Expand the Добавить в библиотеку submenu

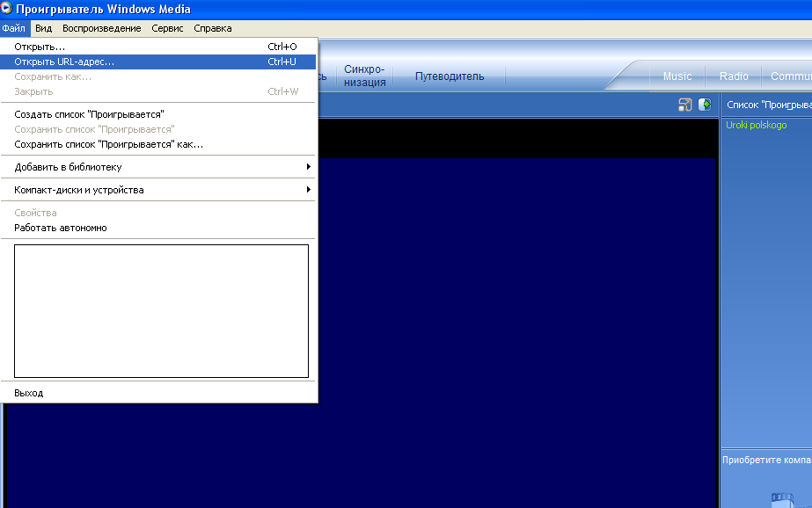(158, 167)
